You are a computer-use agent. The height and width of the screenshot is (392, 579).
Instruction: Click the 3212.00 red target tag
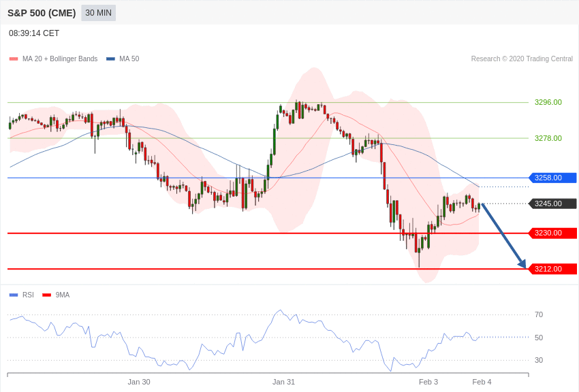click(553, 269)
